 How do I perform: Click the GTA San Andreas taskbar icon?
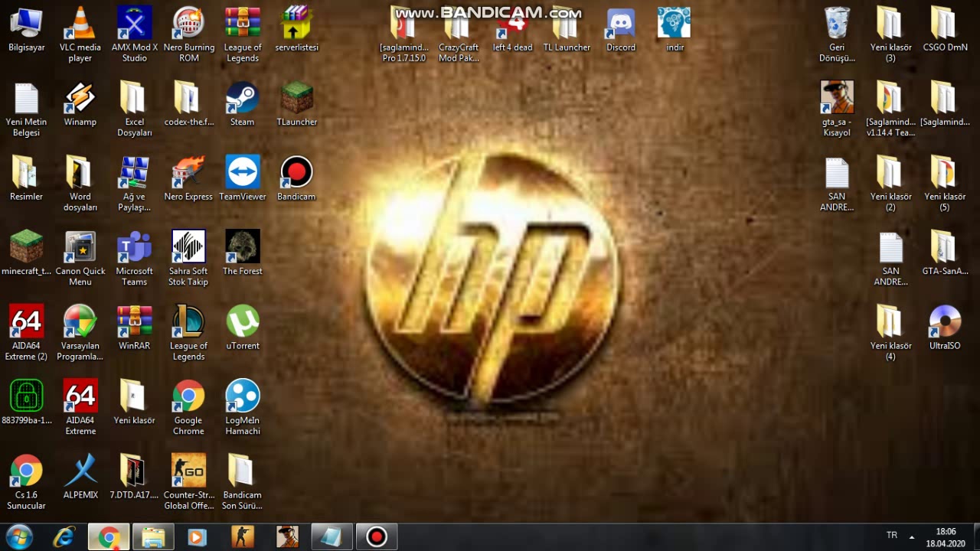tap(287, 537)
